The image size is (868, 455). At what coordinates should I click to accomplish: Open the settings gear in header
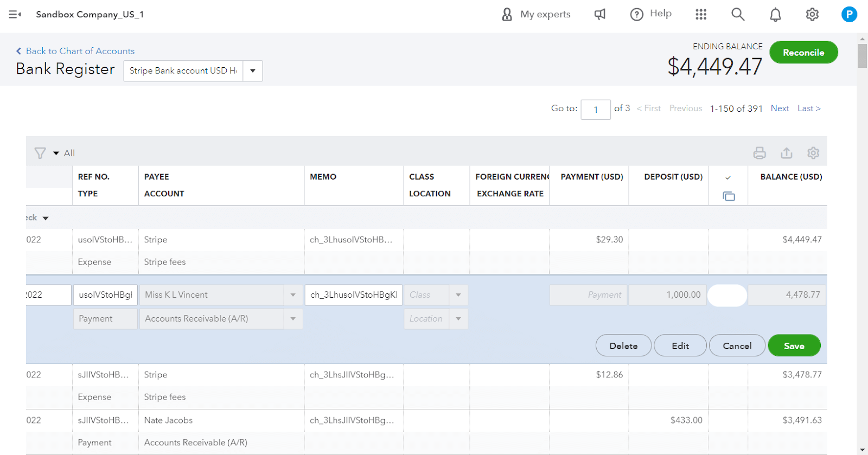(x=812, y=15)
